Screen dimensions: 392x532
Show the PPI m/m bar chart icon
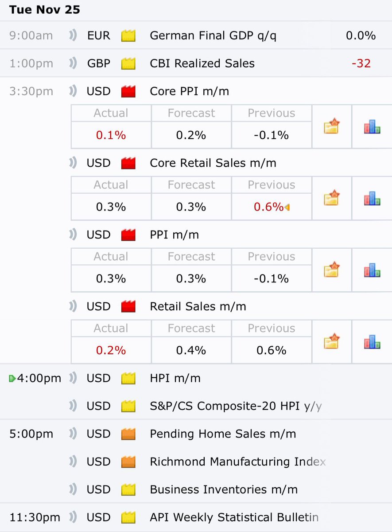(372, 270)
